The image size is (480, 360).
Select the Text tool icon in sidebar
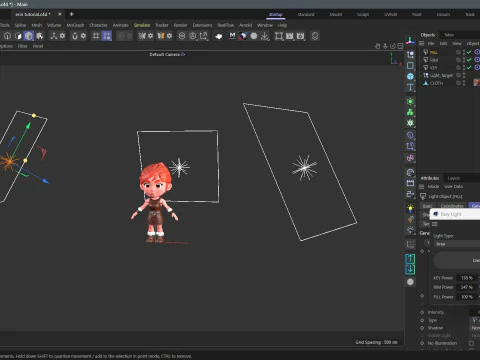[x=410, y=87]
